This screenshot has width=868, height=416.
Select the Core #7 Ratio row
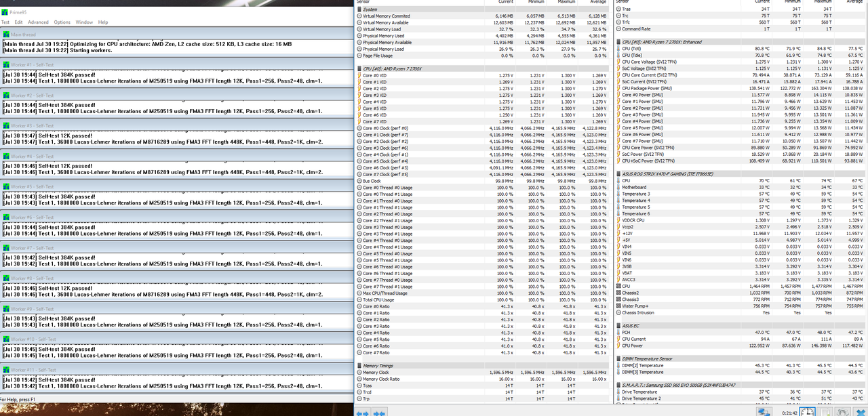click(482, 352)
